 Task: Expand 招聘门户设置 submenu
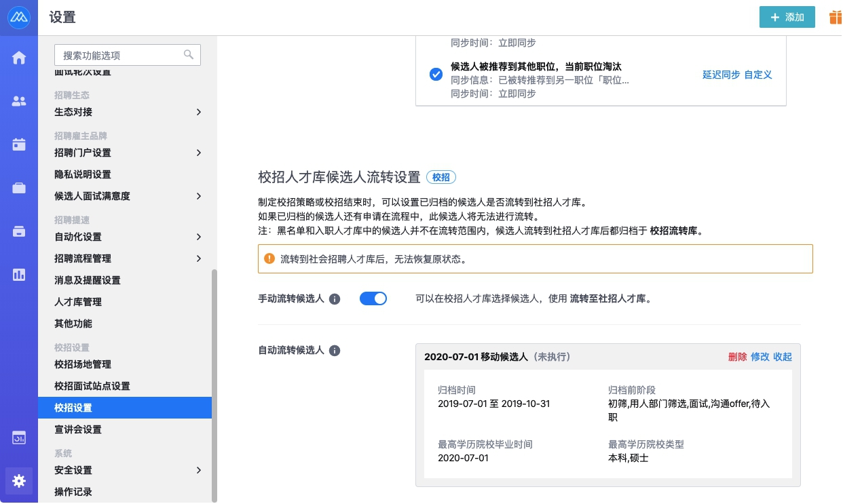point(128,153)
